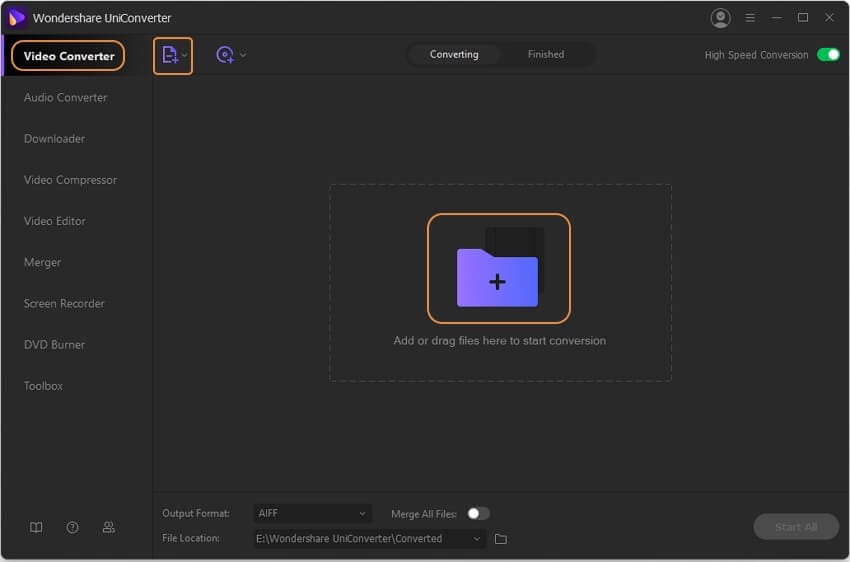Browse output folder with folder icon
Image resolution: width=850 pixels, height=562 pixels.
tap(500, 539)
